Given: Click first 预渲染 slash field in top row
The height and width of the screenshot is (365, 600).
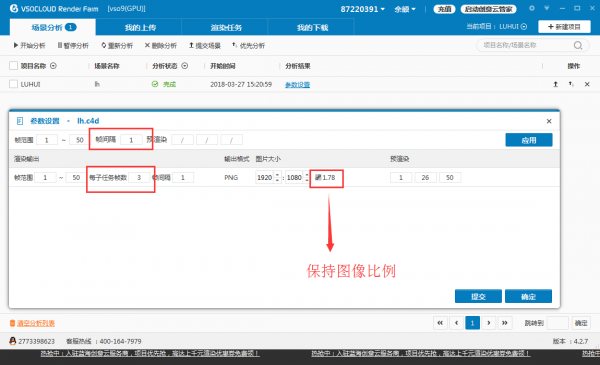Looking at the screenshot, I should point(182,140).
